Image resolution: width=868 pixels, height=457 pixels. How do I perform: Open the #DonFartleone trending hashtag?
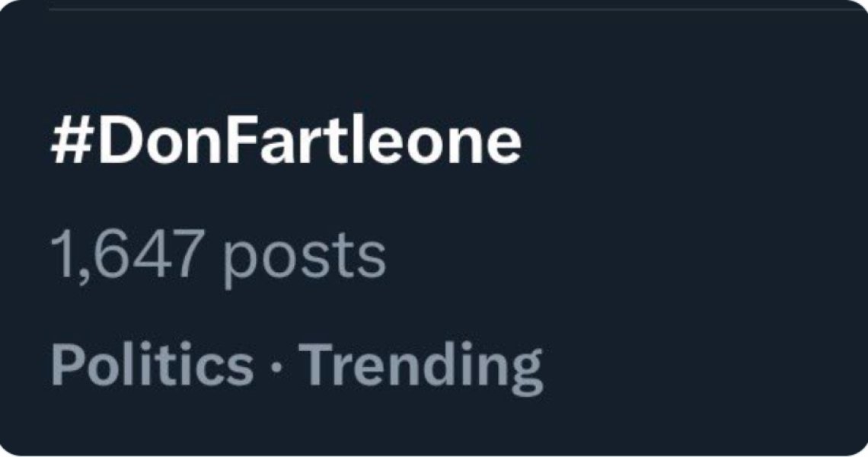(x=286, y=142)
